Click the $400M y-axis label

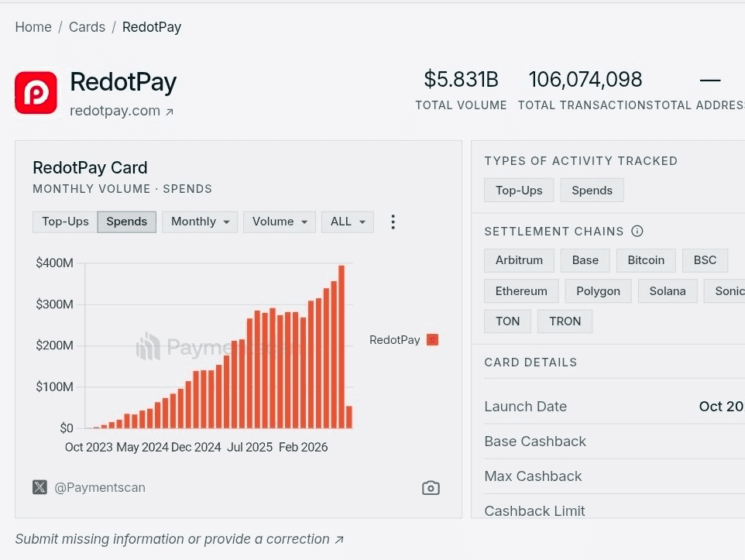pyautogui.click(x=54, y=263)
